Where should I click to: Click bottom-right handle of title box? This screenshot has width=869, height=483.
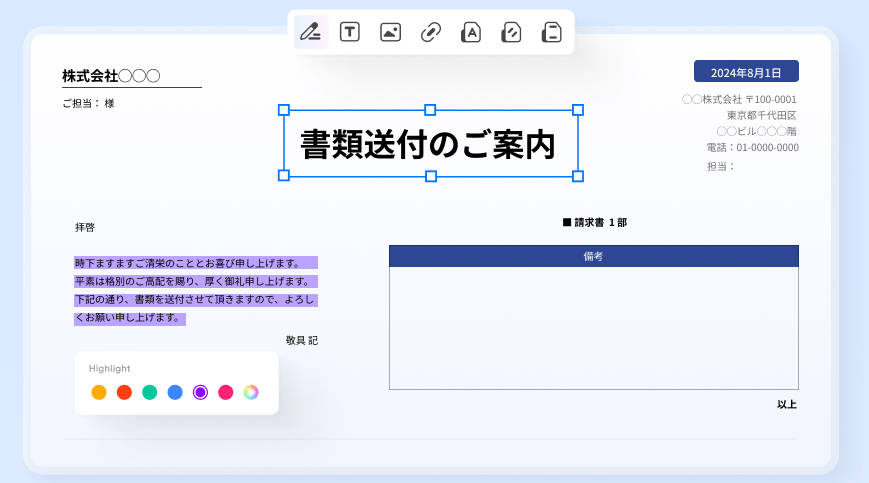click(x=577, y=176)
